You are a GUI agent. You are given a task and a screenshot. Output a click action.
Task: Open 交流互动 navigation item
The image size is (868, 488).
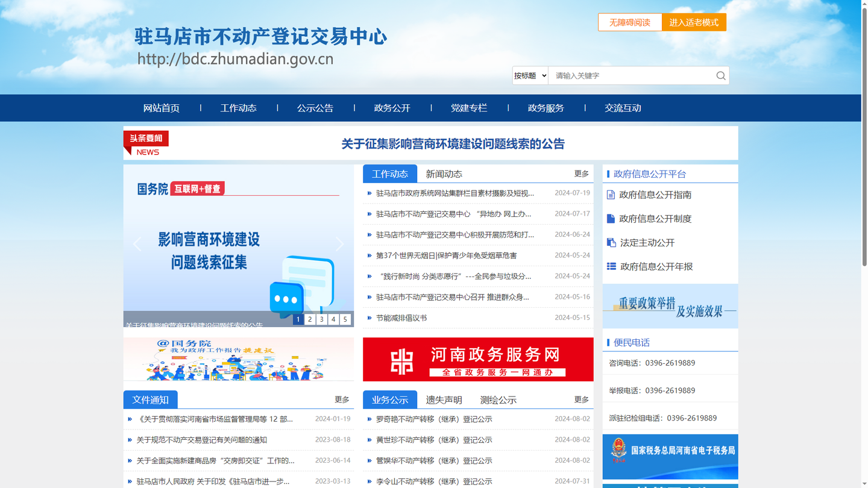point(623,108)
